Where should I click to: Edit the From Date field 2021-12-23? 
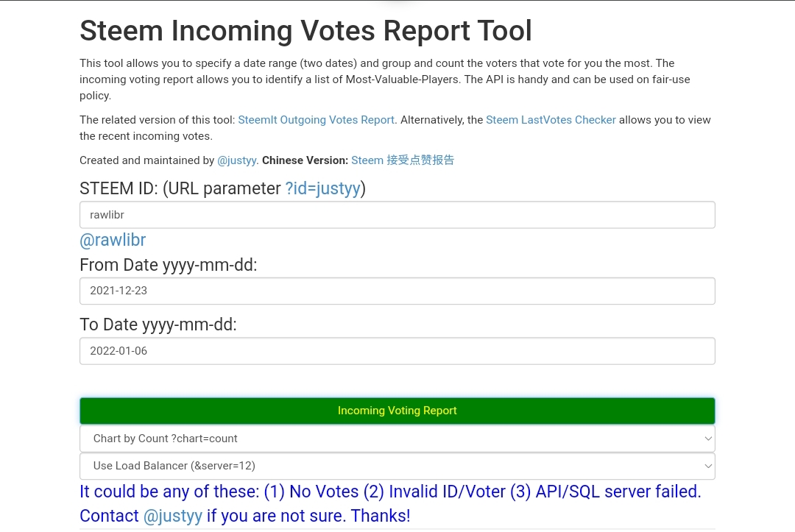(397, 291)
